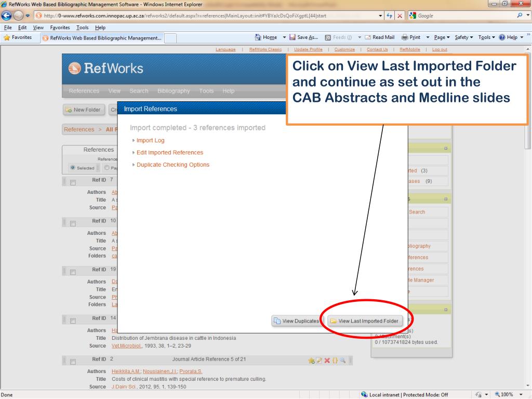Image resolution: width=532 pixels, height=399 pixels.
Task: Tick checkbox for Ref ID 19
Action: click(73, 272)
